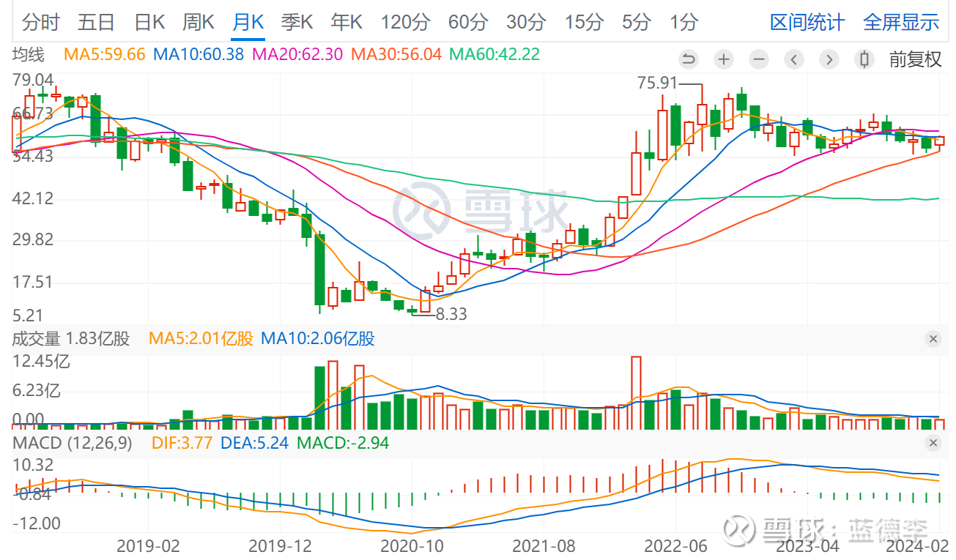Viewport: 956px width, 560px height.
Task: Show the 30分 interval chart
Action: (526, 22)
